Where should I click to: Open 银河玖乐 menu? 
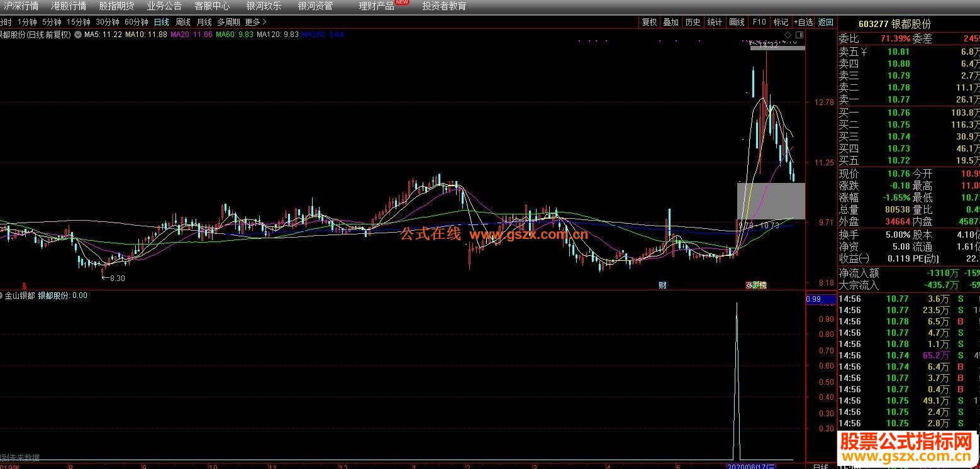point(264,6)
